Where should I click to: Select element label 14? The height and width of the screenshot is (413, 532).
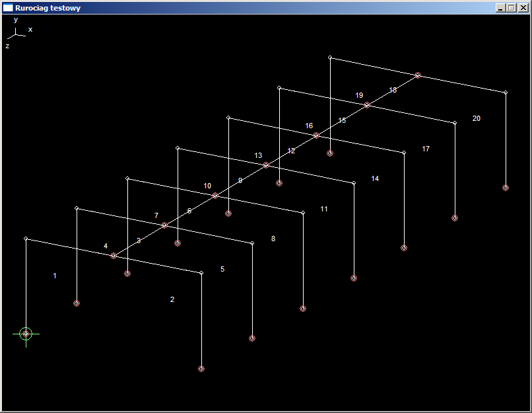click(375, 178)
